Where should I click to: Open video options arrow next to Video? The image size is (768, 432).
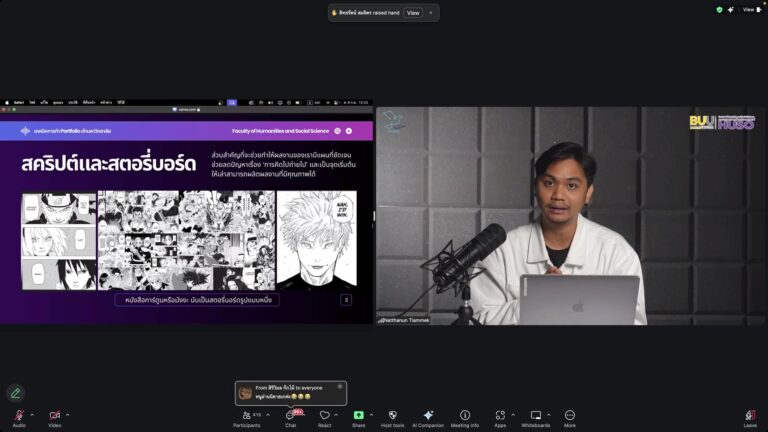click(68, 415)
